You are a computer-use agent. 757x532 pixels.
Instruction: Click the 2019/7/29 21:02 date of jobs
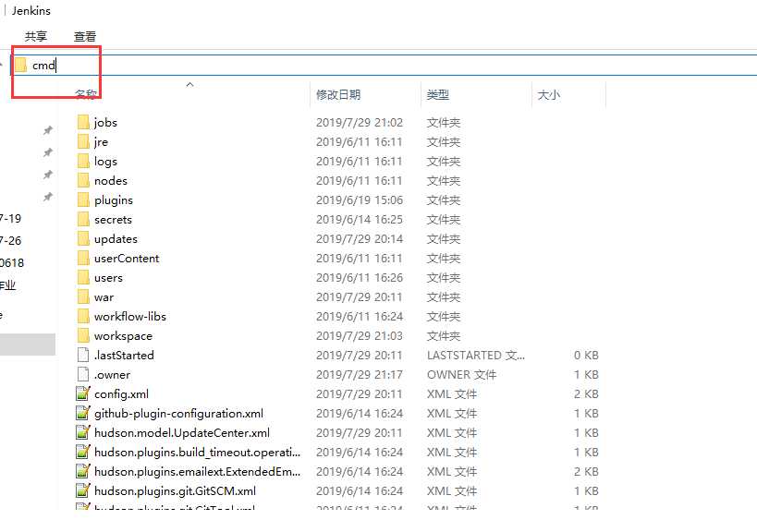tap(360, 123)
